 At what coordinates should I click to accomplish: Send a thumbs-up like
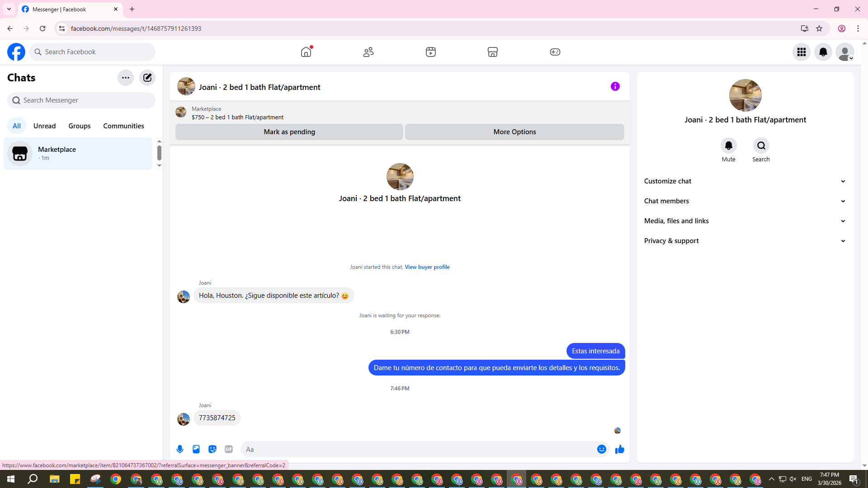619,449
